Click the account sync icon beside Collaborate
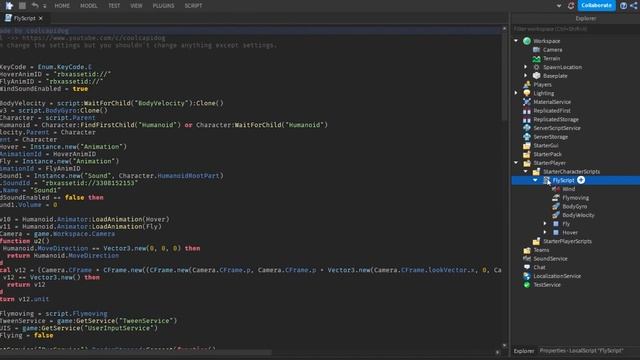The height and width of the screenshot is (360, 640). [x=571, y=5]
